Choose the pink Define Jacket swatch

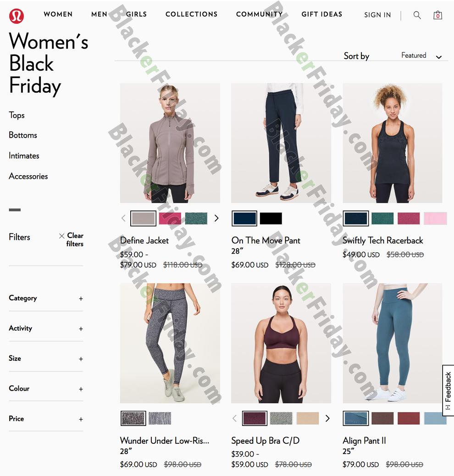click(x=170, y=218)
